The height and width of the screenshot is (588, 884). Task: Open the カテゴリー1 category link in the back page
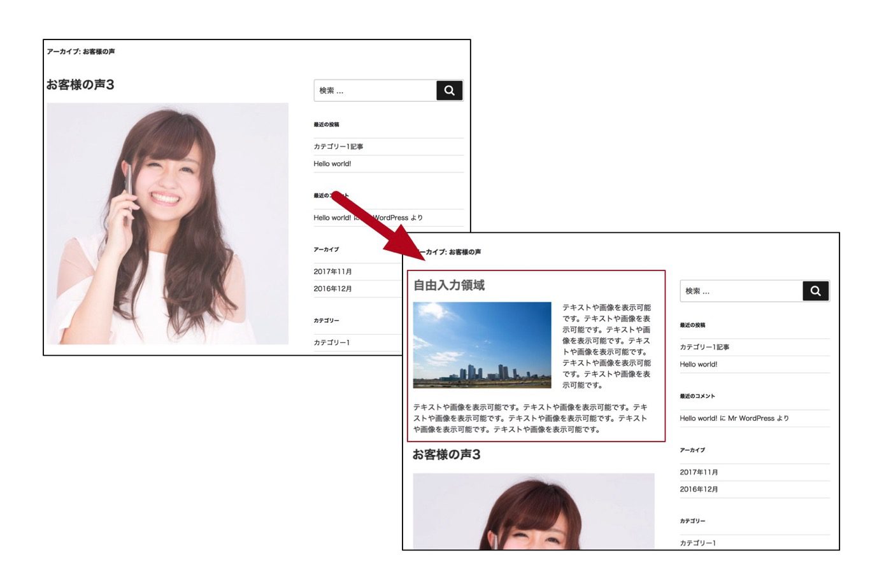[331, 342]
